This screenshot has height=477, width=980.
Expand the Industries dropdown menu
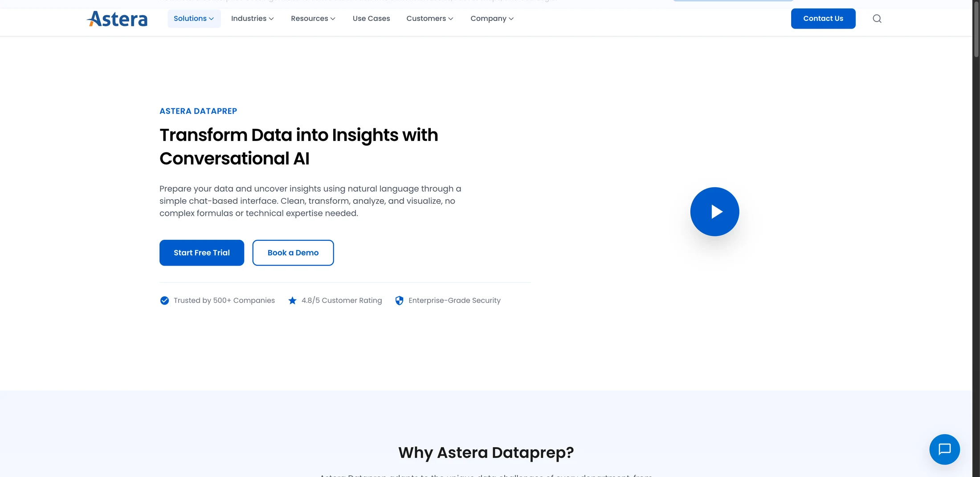(x=252, y=19)
